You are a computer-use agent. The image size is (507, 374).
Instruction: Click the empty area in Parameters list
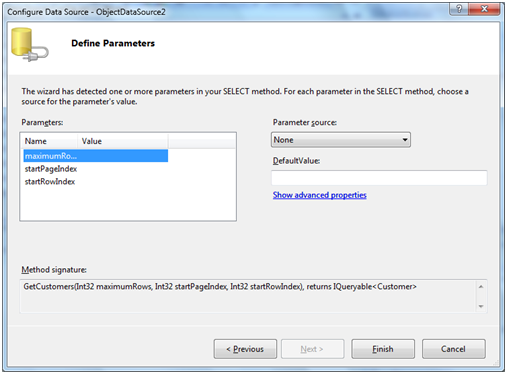pos(128,203)
